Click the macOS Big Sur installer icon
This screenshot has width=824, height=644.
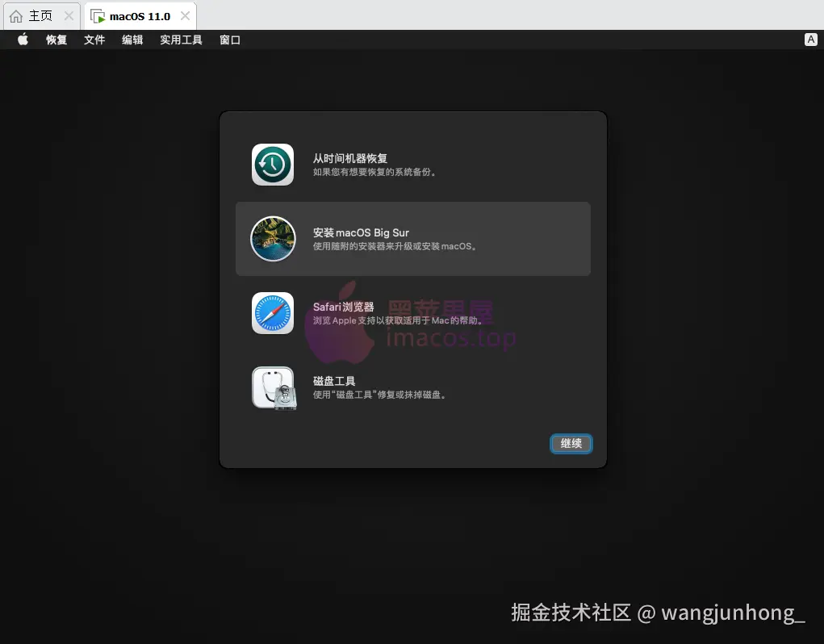272,239
